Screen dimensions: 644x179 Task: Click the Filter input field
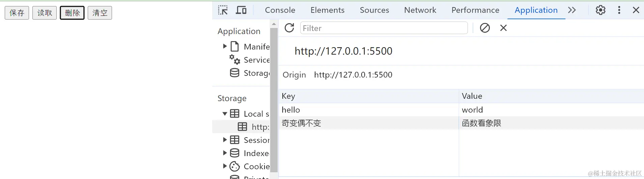coord(384,28)
